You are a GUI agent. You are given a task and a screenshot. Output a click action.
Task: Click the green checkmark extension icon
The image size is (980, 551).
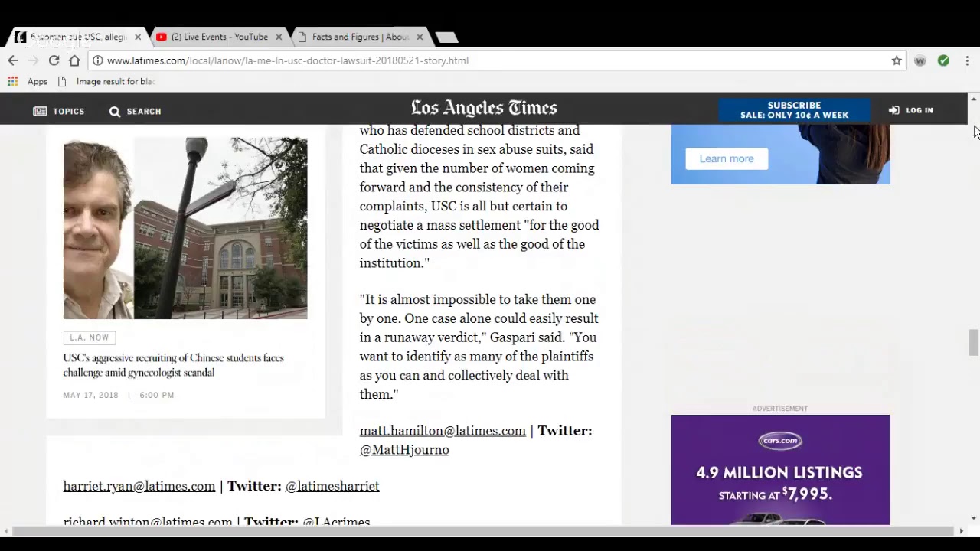tap(943, 60)
